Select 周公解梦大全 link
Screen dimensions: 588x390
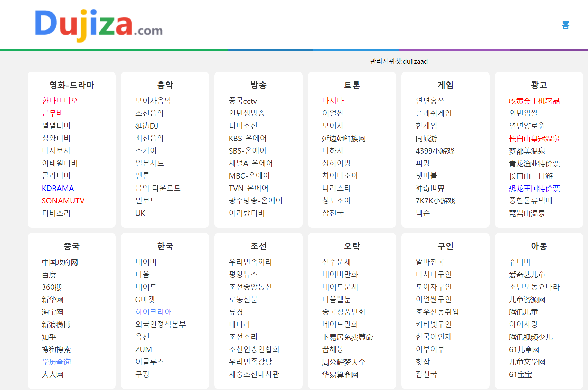pos(344,362)
